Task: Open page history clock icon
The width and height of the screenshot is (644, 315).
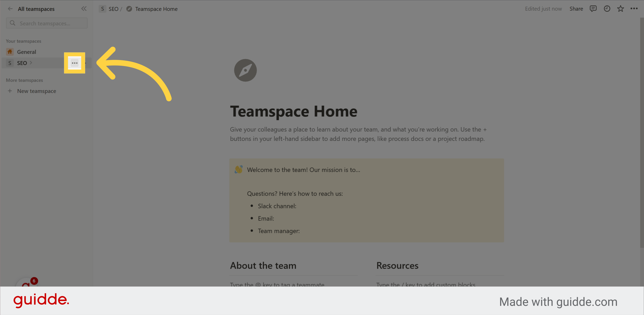Action: [x=607, y=9]
